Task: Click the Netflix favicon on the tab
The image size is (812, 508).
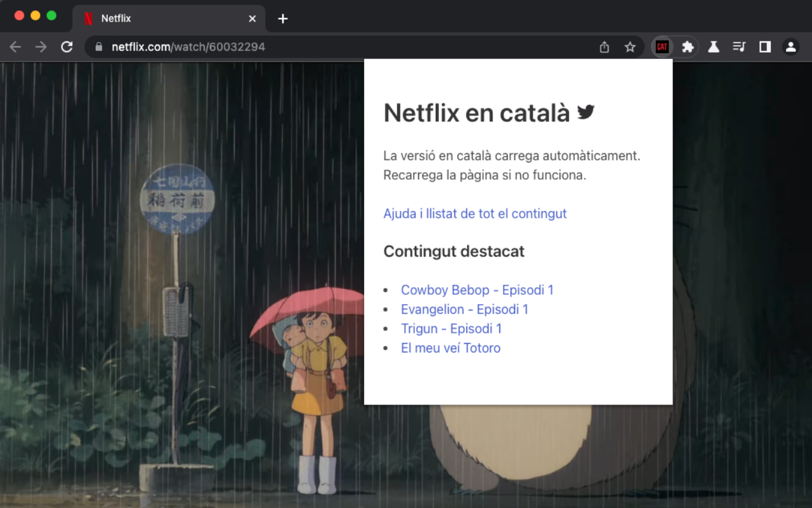Action: (x=88, y=18)
